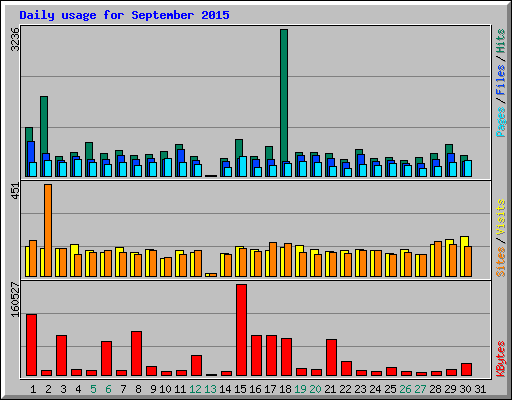
Task: Click the x-axis day label '1'
Action: (33, 389)
